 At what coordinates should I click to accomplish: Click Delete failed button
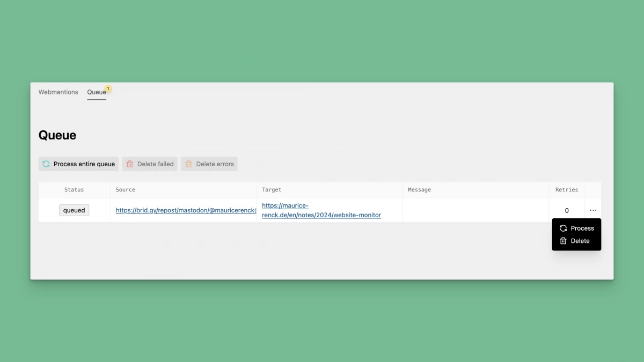click(150, 164)
